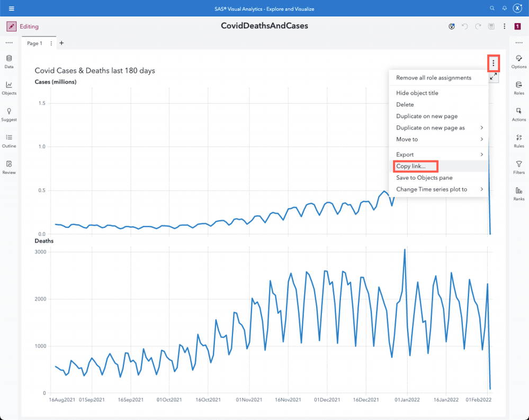Open the chart object's three-dot menu

pyautogui.click(x=493, y=63)
